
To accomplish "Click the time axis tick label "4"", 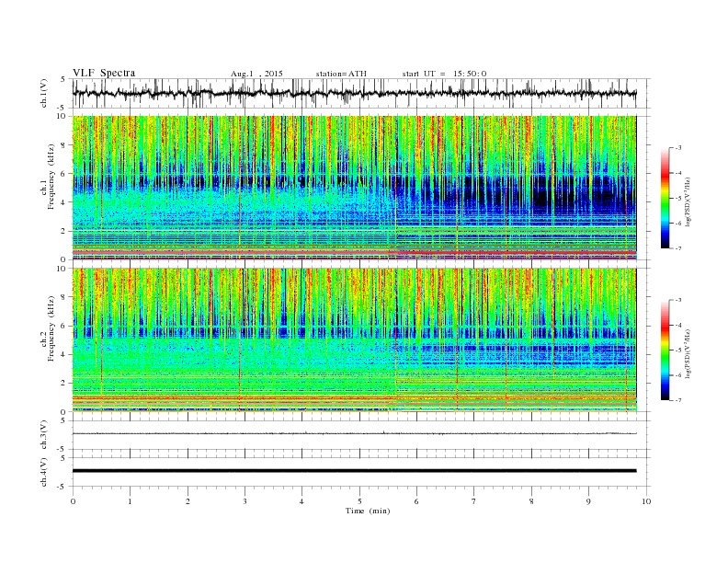I will [x=301, y=501].
